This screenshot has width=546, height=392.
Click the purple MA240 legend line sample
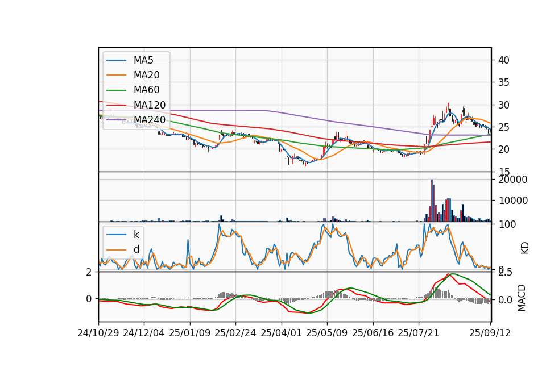click(116, 120)
